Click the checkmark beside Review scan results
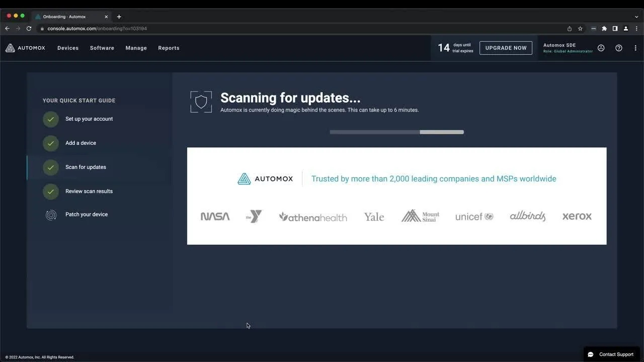The image size is (644, 362). (50, 192)
